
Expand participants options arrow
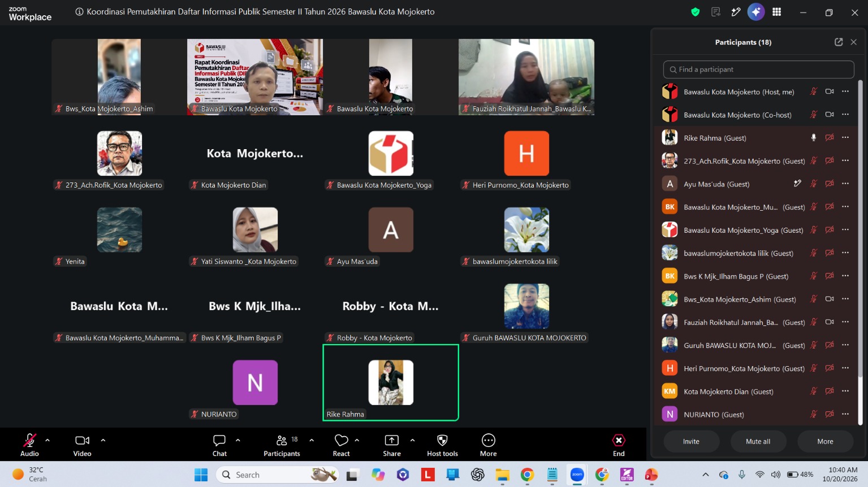pos(312,440)
